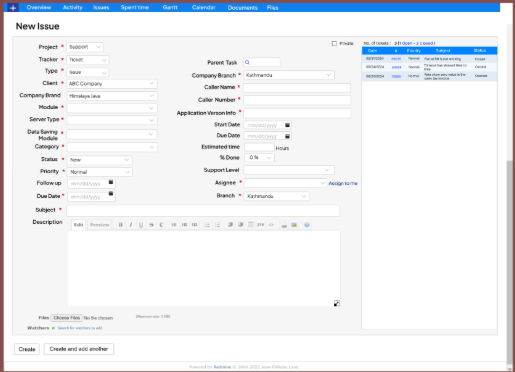Viewport: 515px width, 372px height.
Task: Click description box resize handle icon
Action: (x=337, y=303)
